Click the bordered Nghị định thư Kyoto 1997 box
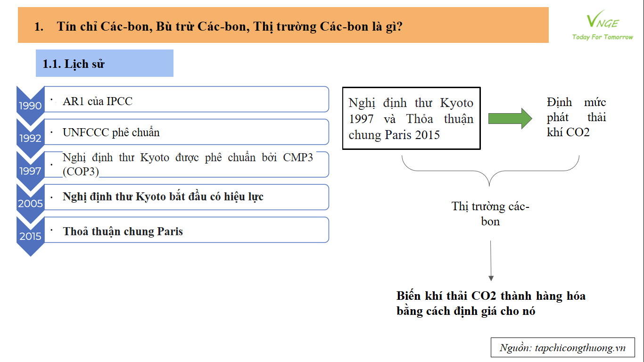The image size is (644, 362). [411, 118]
